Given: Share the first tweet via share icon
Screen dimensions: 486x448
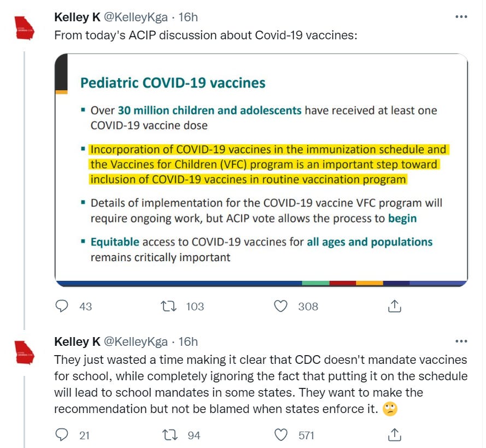Looking at the screenshot, I should 394,306.
